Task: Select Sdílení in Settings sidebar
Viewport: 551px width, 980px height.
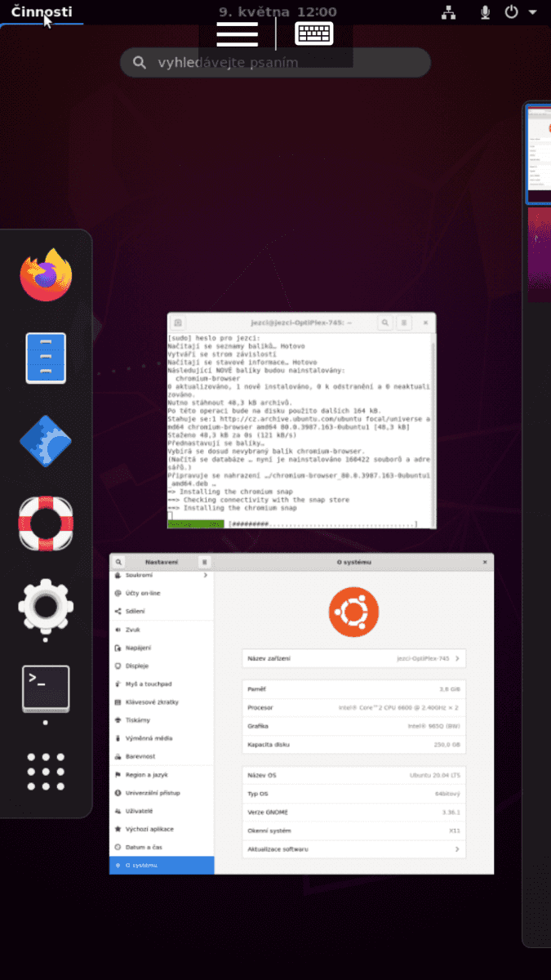Action: (162, 611)
